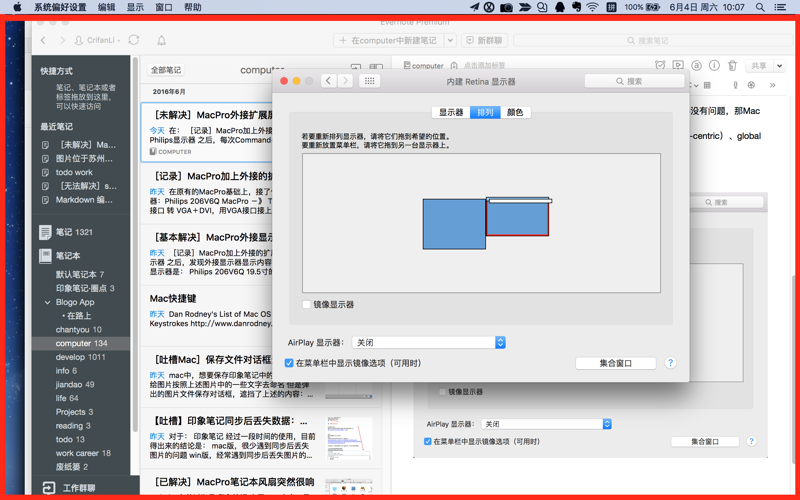Select the 排列 arrangement tab
The image size is (800, 500).
click(x=485, y=112)
